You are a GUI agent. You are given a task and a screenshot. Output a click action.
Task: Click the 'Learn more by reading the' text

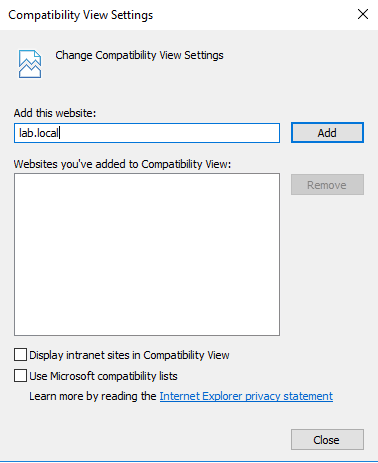click(93, 396)
